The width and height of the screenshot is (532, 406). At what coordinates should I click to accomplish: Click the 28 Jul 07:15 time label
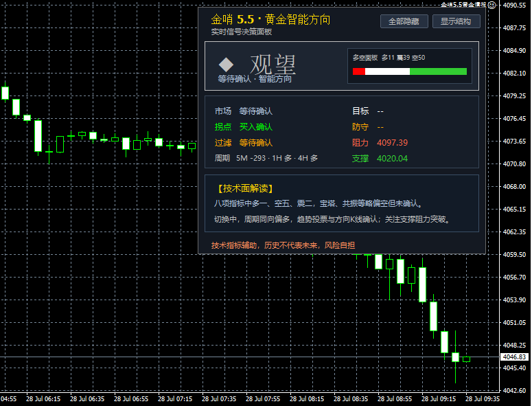click(x=175, y=399)
